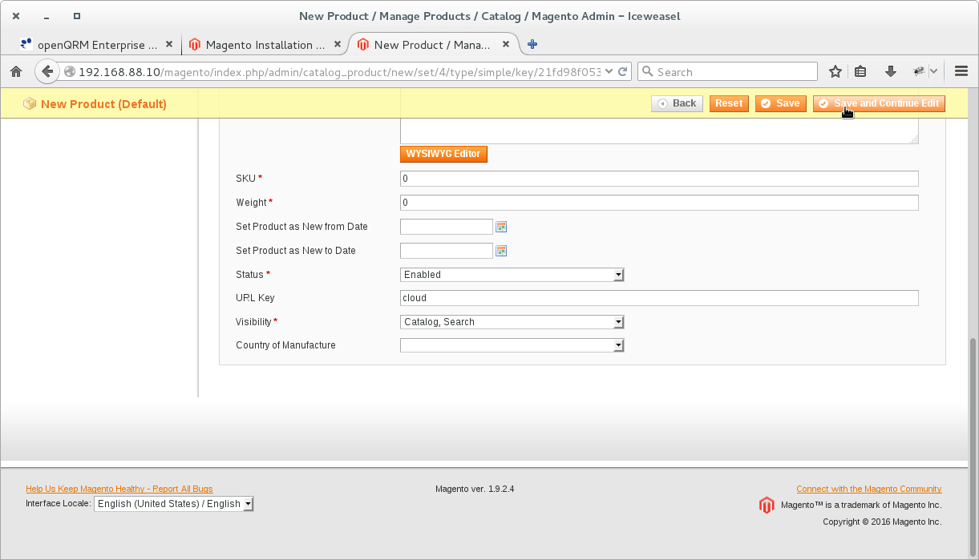Close the New Product tab

coord(505,45)
